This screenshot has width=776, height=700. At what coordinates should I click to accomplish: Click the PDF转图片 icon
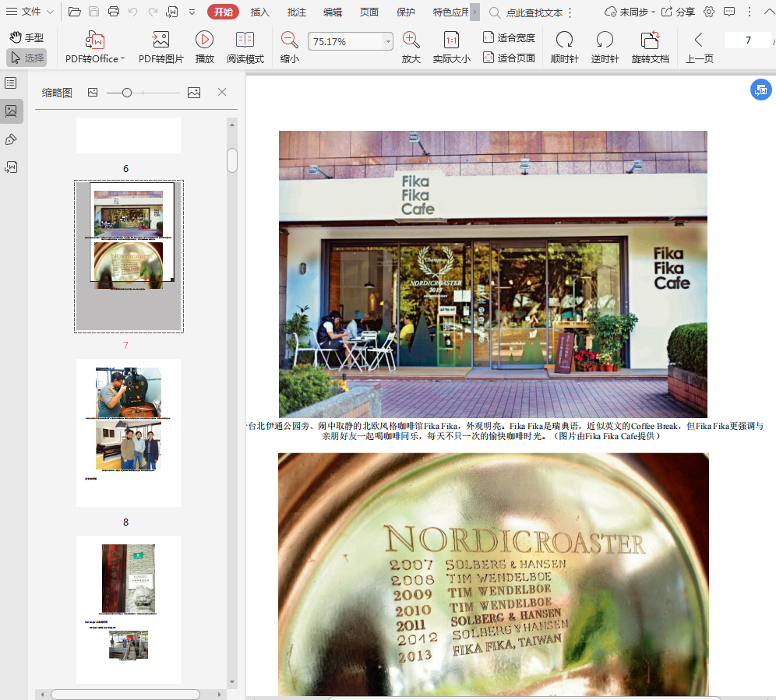[x=160, y=40]
